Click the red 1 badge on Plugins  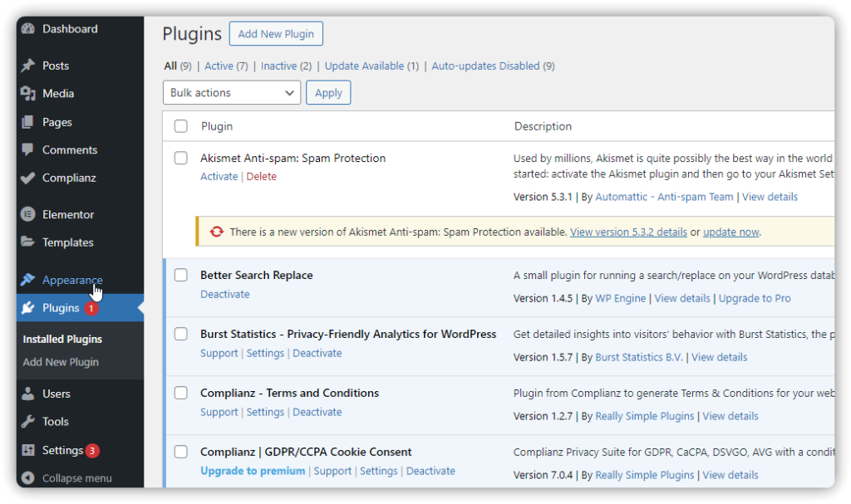click(91, 309)
